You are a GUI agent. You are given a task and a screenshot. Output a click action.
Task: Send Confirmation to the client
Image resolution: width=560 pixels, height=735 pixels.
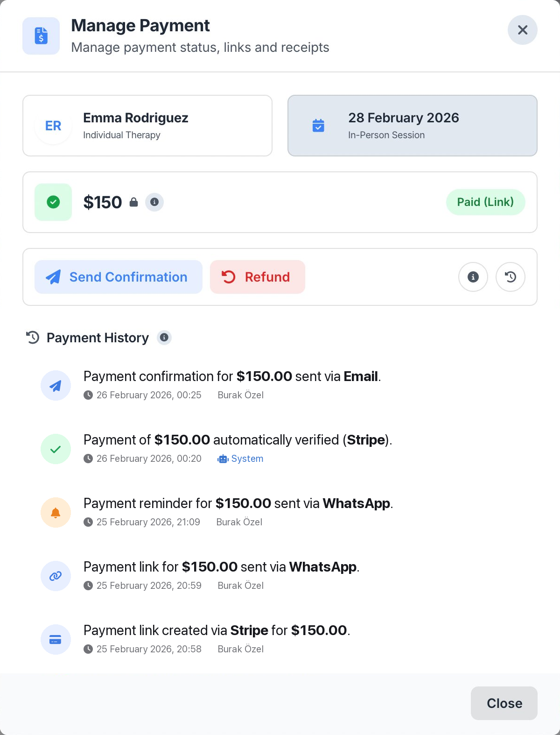point(119,277)
